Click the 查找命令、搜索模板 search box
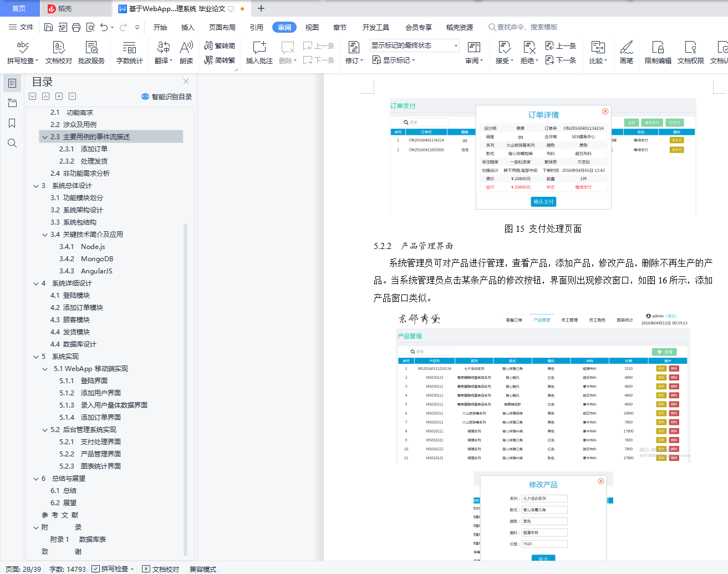This screenshot has height=574, width=728. [523, 27]
